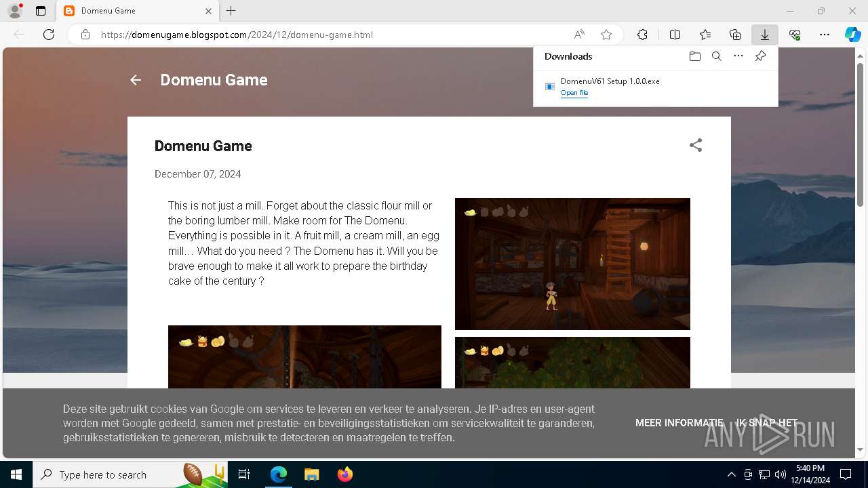Refresh the page with reload icon
868x488 pixels.
[49, 35]
